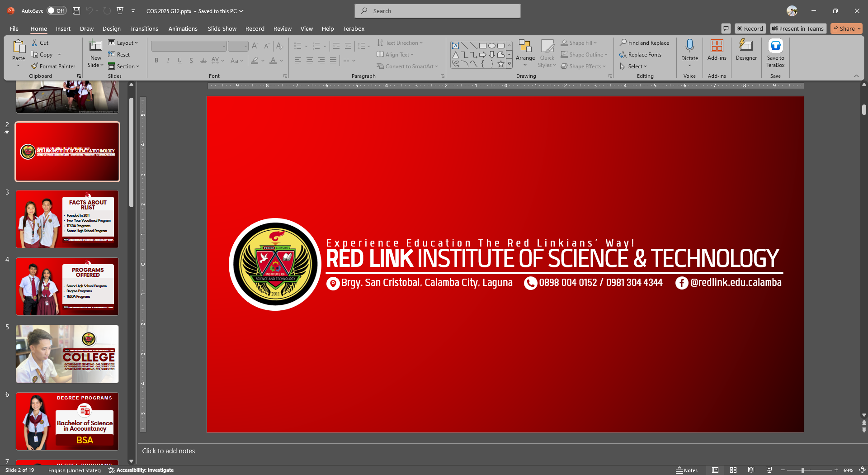
Task: Click the zoom slider handle
Action: pos(802,470)
